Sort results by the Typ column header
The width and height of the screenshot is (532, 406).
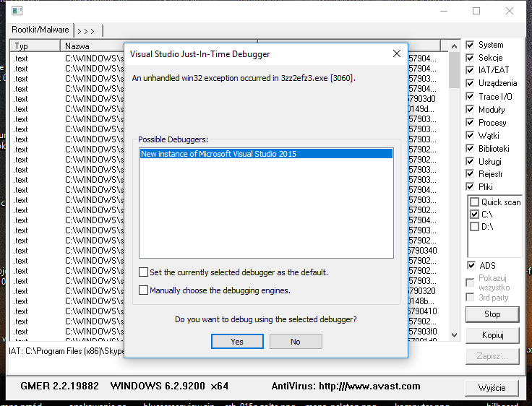pos(35,46)
